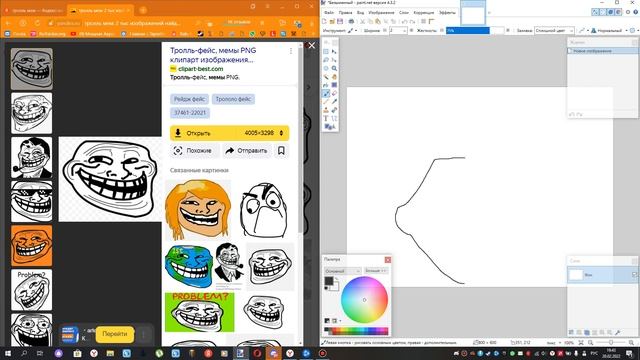Viewport: 640px width, 360px height.
Task: Select the Color Picker eyedropper tool
Action: point(334,102)
